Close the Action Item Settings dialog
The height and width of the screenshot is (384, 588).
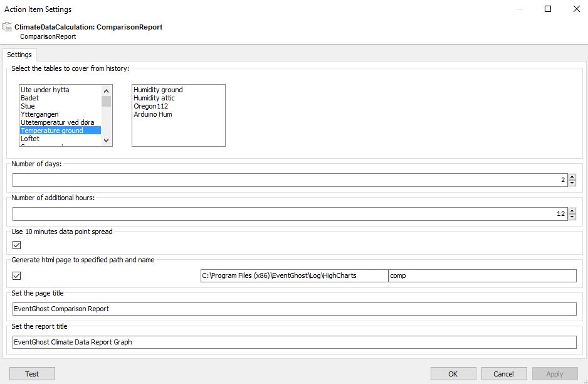tap(577, 9)
